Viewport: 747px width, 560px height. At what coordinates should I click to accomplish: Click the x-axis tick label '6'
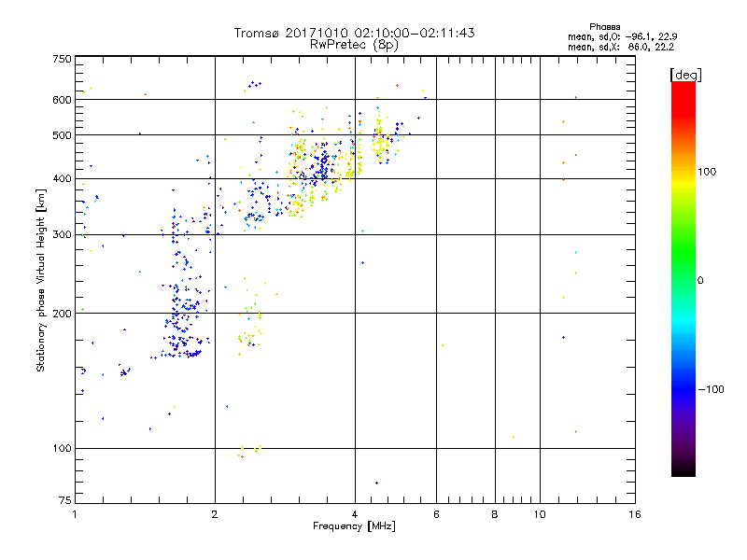point(436,514)
